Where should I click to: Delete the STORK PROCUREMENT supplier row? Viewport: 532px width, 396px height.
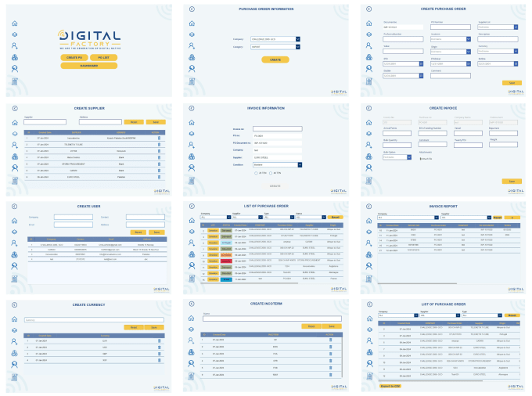point(159,164)
